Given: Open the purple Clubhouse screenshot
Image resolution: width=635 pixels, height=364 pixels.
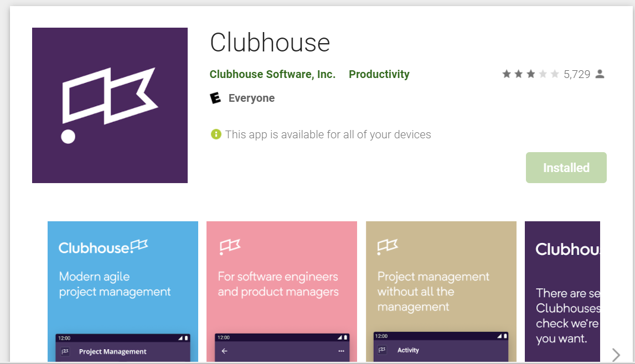Looking at the screenshot, I should [x=562, y=291].
